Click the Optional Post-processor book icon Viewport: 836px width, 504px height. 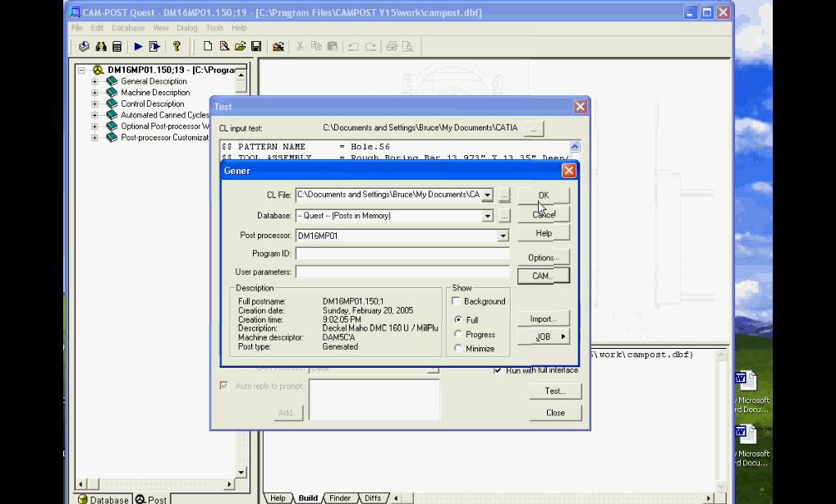tap(112, 126)
